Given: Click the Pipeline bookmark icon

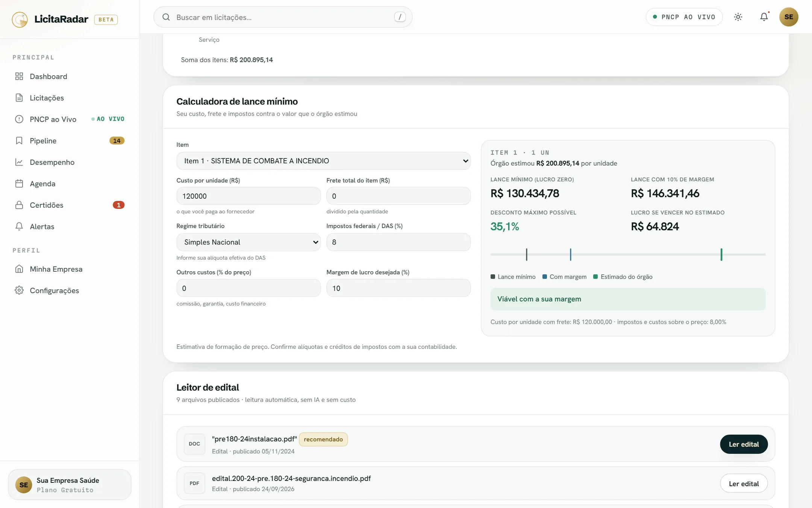Looking at the screenshot, I should [x=19, y=141].
